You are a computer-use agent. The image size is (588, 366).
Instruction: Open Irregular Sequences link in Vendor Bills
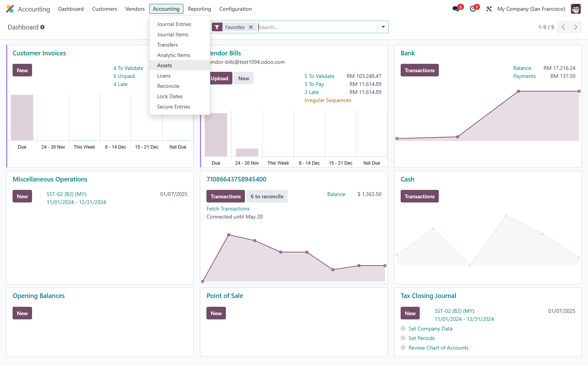tap(328, 100)
